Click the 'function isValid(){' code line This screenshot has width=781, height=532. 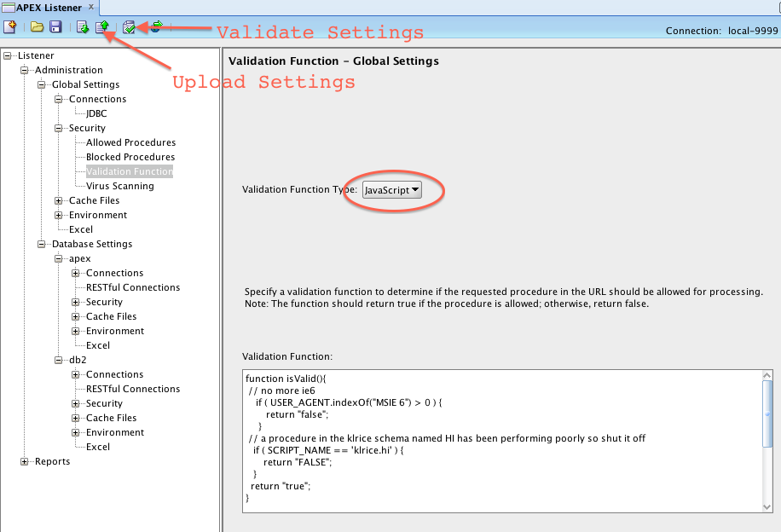(x=286, y=379)
